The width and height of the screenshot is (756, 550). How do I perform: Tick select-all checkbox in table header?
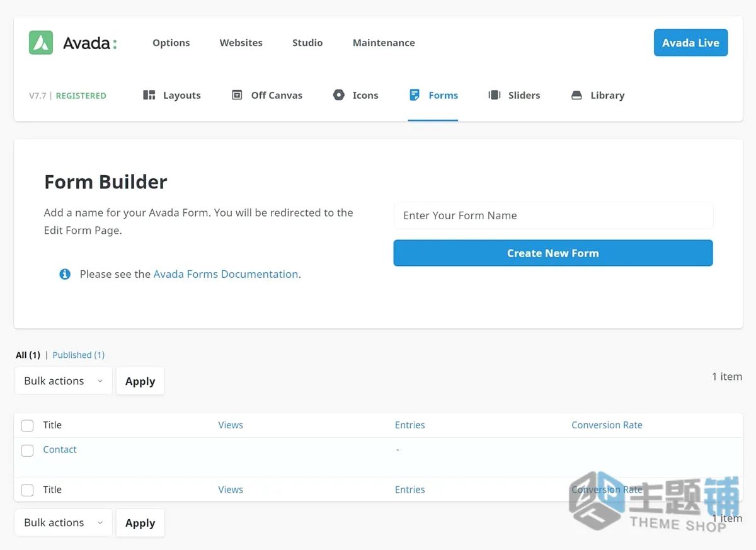tap(27, 425)
